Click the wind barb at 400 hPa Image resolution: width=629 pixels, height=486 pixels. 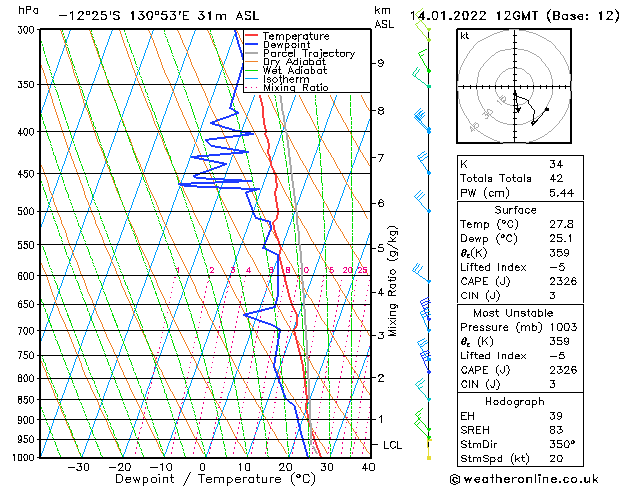422,120
